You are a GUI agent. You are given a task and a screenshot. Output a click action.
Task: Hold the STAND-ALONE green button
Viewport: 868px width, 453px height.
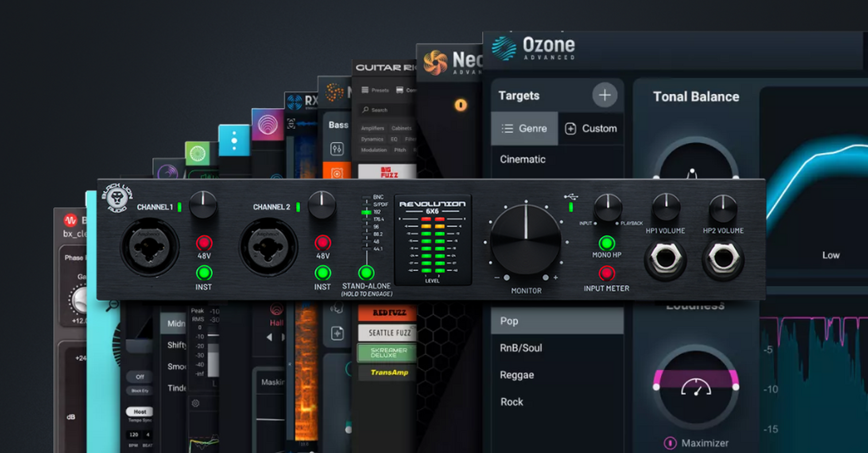366,273
